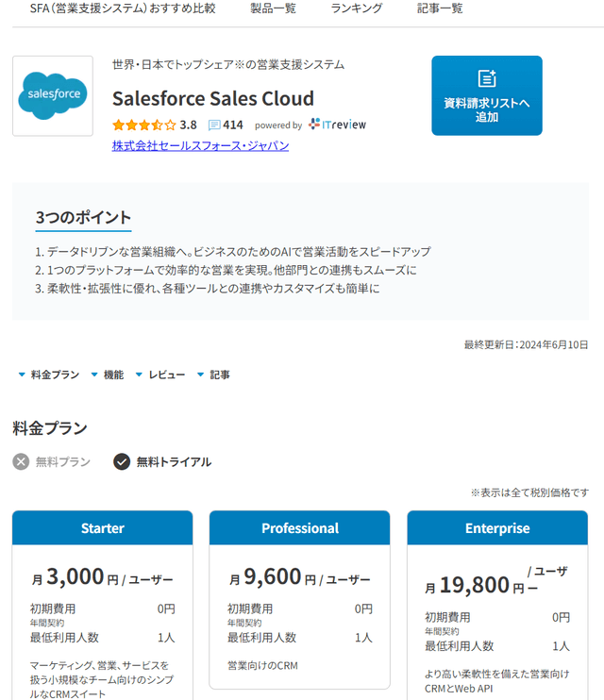This screenshot has height=700, width=604.
Task: Open 記事一覧 in top navigation
Action: pyautogui.click(x=440, y=8)
